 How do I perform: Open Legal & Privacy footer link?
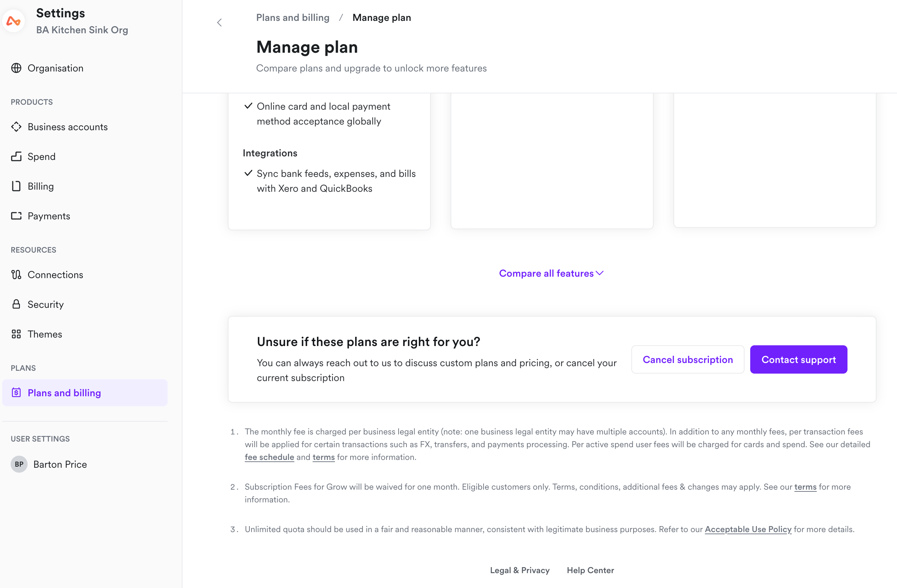click(519, 570)
